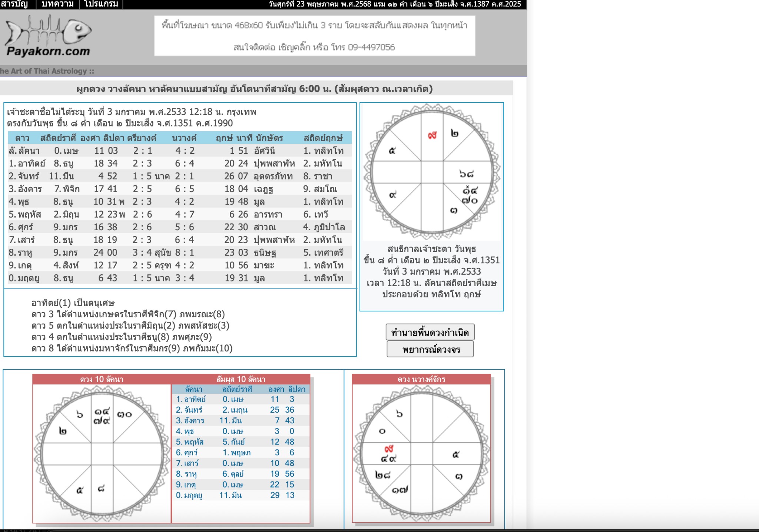Click the อารทรา nakshatra cell
Image resolution: width=759 pixels, height=532 pixels.
tap(268, 214)
